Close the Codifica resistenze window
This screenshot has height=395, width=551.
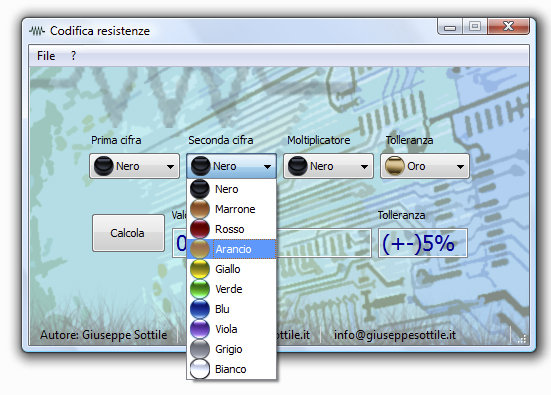(508, 27)
